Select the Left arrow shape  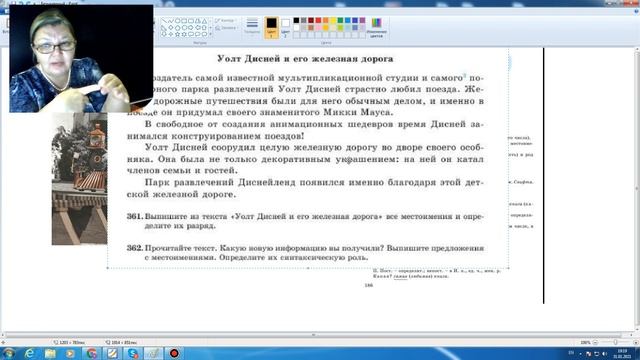(198, 27)
